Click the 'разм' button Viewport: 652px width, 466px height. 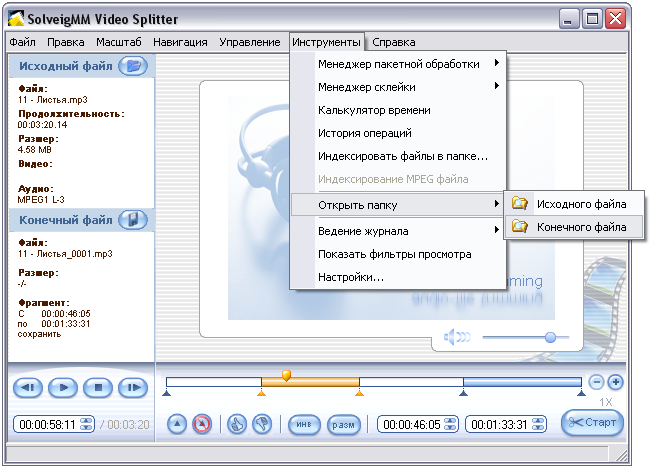[x=343, y=424]
